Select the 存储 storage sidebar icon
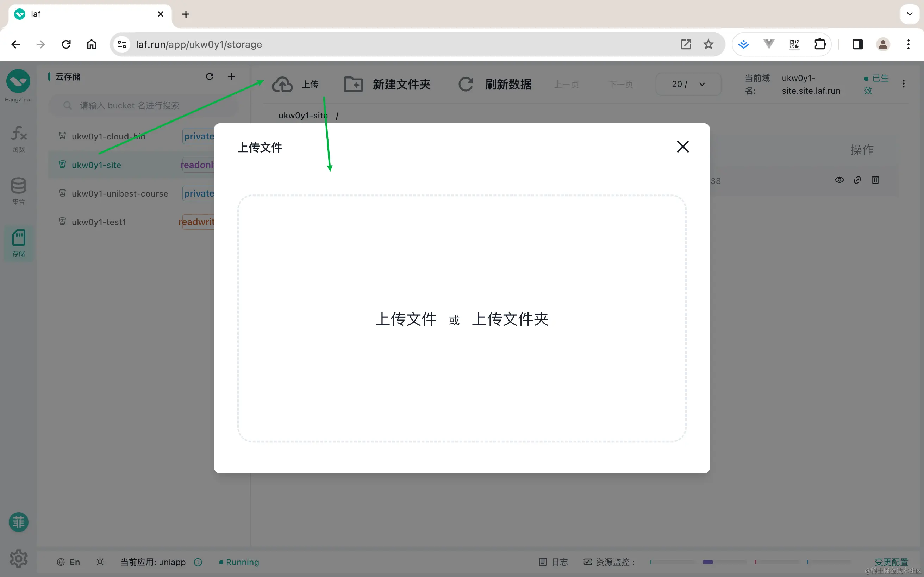The width and height of the screenshot is (924, 577). (x=18, y=243)
